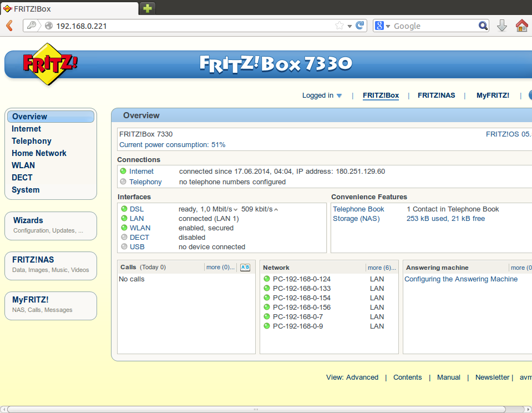Click the Current power consumption link

(x=172, y=144)
